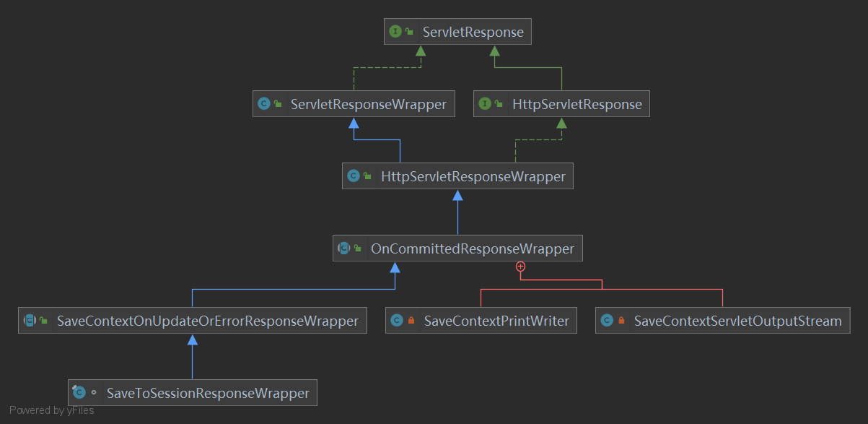Click the ServletResponse public visibility lock icon
868x424 pixels.
coord(409,32)
